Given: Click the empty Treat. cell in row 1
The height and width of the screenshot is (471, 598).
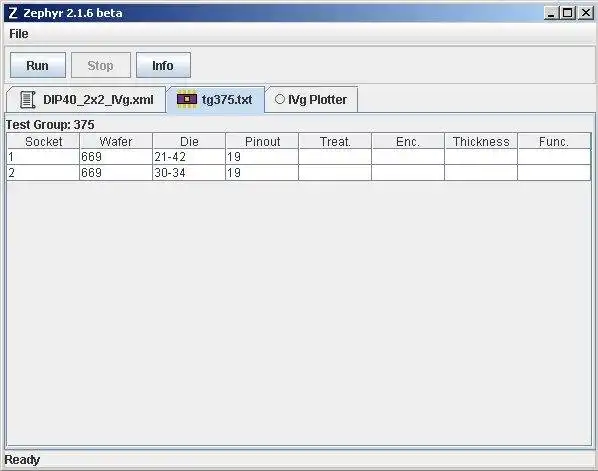Looking at the screenshot, I should point(335,157).
